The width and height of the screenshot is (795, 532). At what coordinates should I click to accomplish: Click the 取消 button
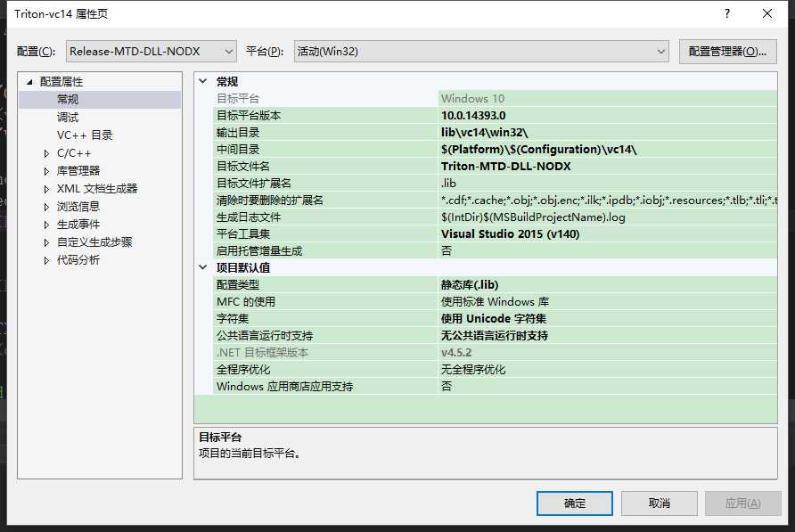coord(660,503)
